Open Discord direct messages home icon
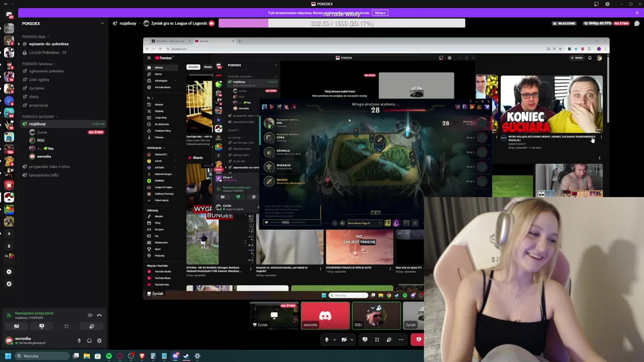Screen dimensions: 644x362 click(9, 15)
